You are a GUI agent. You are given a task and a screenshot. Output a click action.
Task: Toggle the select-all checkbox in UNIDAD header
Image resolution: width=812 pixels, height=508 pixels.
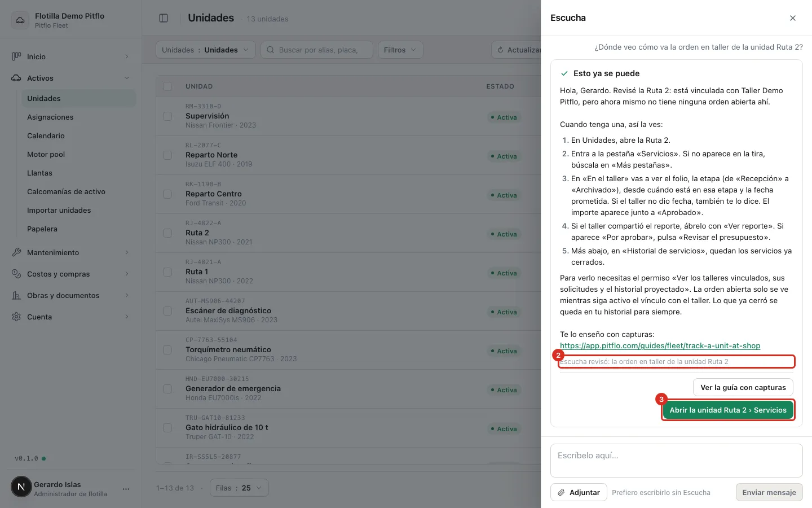(167, 86)
